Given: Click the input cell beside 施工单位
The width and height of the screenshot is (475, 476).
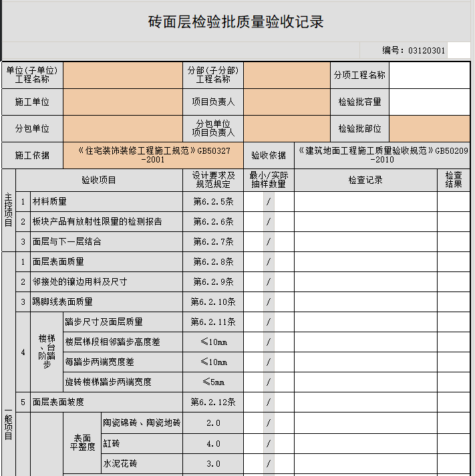Looking at the screenshot, I should pyautogui.click(x=123, y=102).
